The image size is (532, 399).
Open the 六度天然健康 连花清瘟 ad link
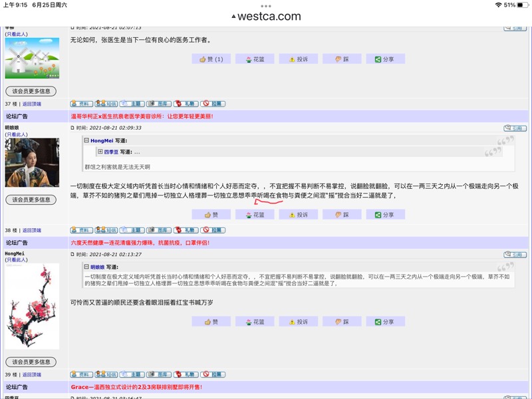140,243
